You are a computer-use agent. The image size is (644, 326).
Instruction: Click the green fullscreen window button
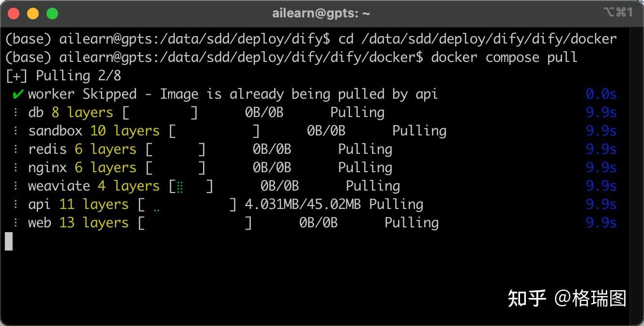tap(52, 14)
